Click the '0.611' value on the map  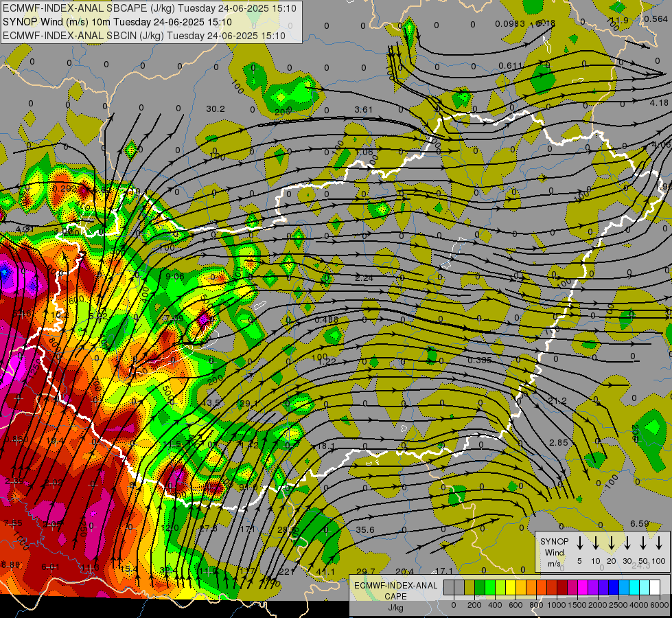pos(511,66)
